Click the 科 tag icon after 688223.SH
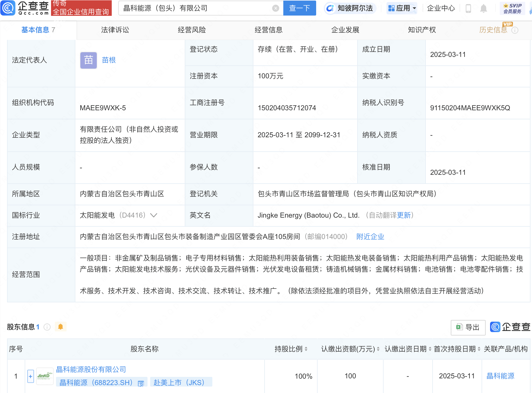This screenshot has height=393, width=532. point(141,384)
